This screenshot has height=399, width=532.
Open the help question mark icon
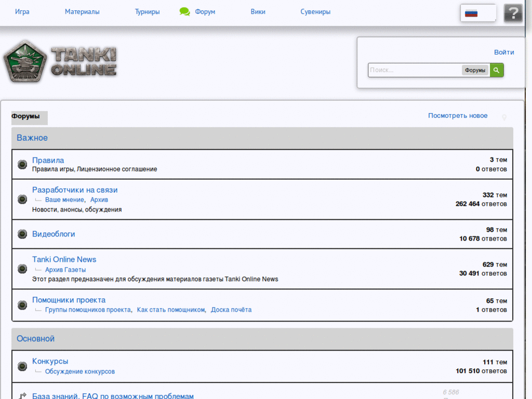[513, 13]
